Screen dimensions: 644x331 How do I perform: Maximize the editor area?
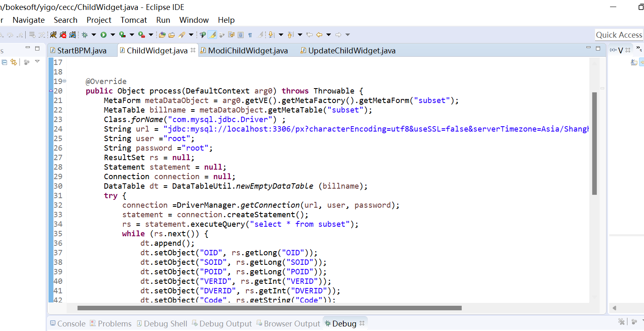point(598,48)
